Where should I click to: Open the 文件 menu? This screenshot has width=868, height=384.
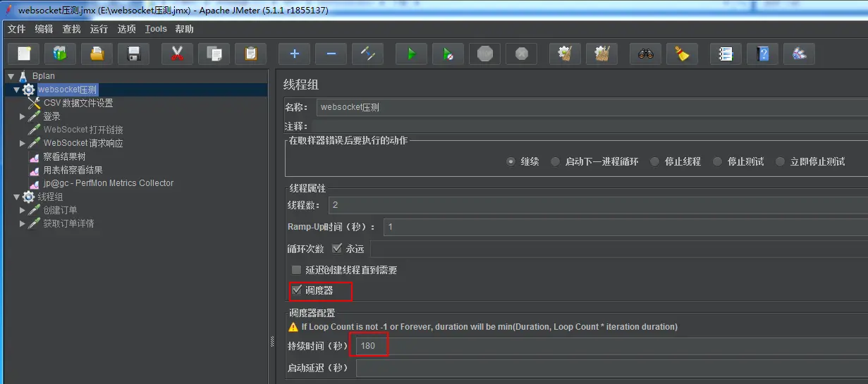point(16,29)
